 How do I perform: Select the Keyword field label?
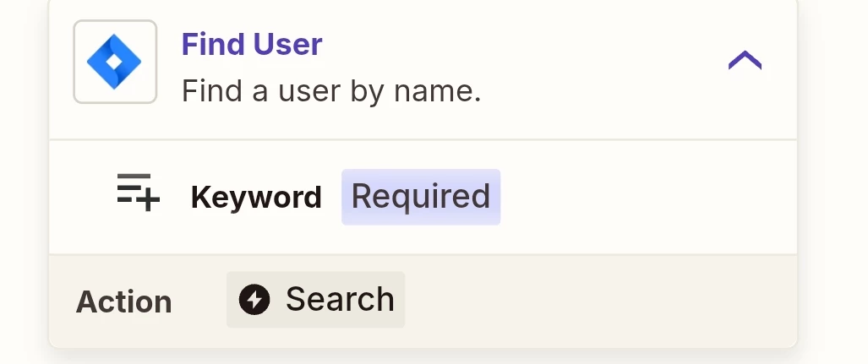(256, 197)
